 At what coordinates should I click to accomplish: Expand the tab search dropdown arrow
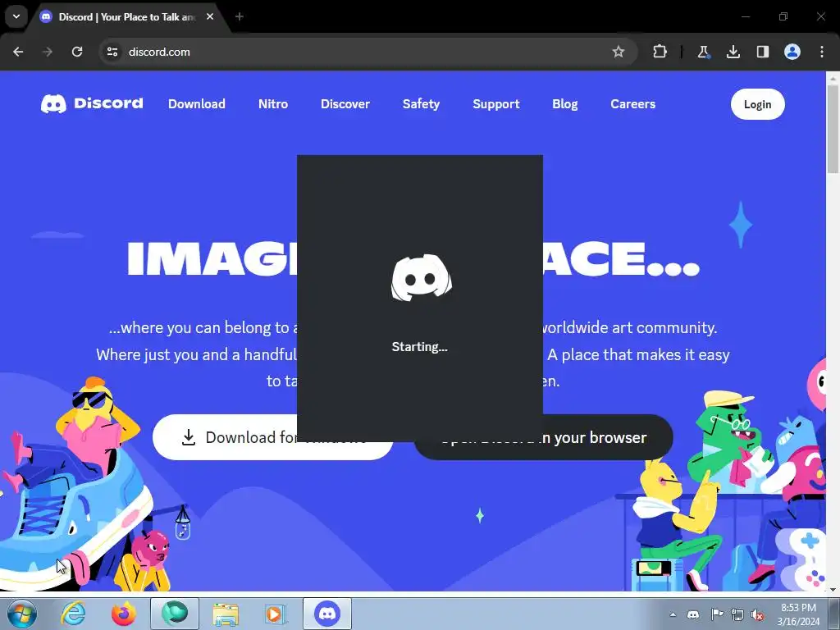[x=16, y=16]
